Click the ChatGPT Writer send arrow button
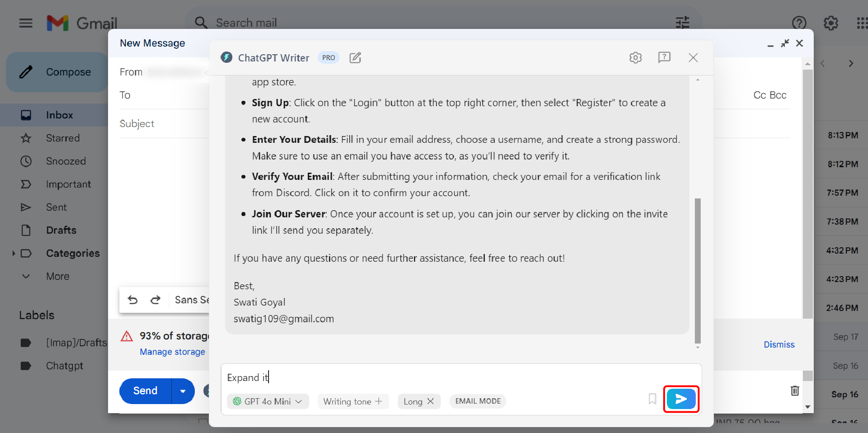The height and width of the screenshot is (433, 868). [x=681, y=399]
